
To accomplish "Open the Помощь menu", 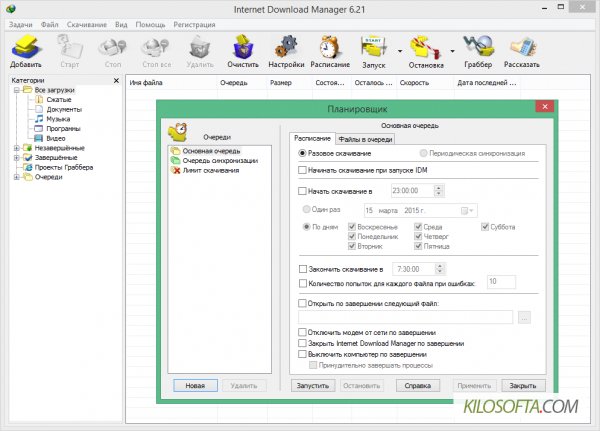I will pyautogui.click(x=150, y=24).
